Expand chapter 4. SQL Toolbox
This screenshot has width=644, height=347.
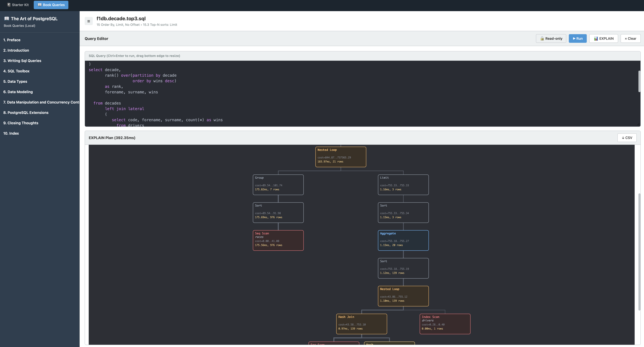point(40,71)
